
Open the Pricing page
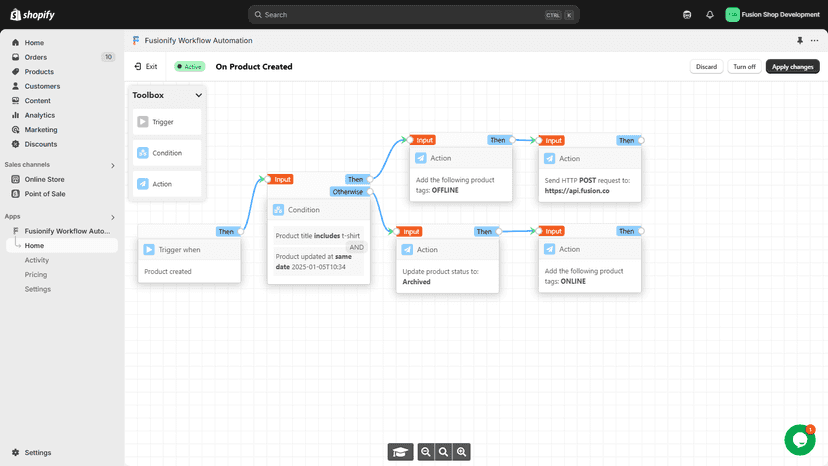(x=35, y=275)
